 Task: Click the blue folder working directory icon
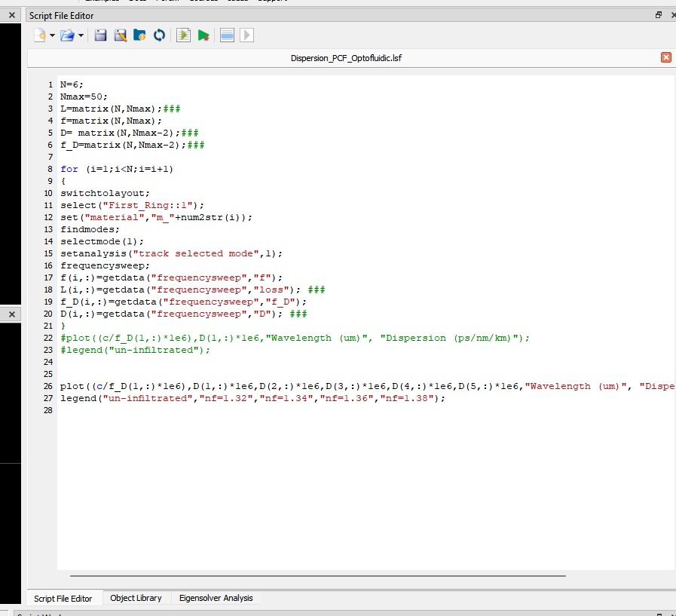point(139,35)
